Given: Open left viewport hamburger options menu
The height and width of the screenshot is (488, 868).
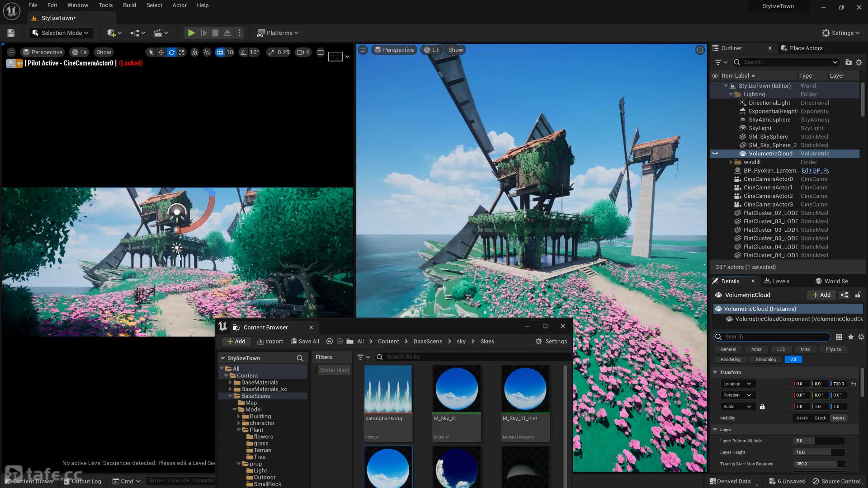Looking at the screenshot, I should click(x=11, y=52).
